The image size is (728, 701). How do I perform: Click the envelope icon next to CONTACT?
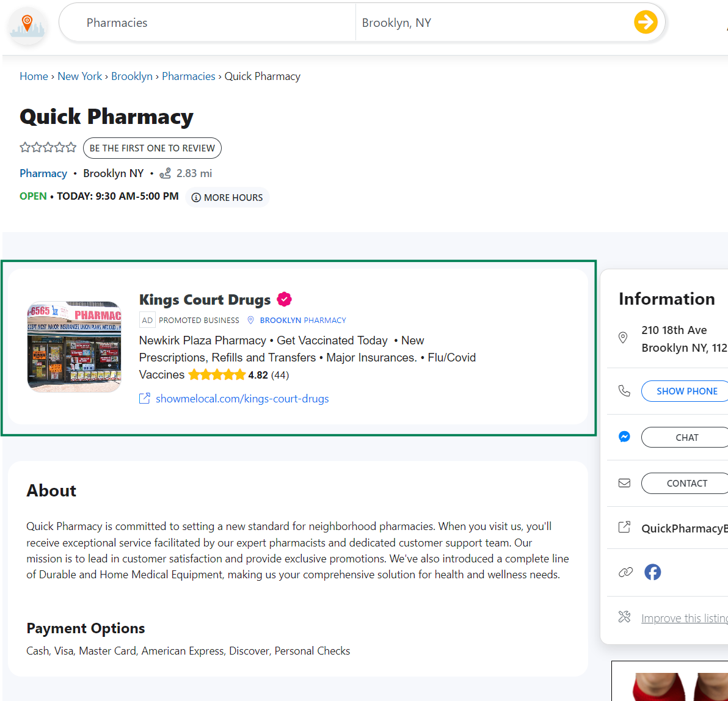[624, 482]
